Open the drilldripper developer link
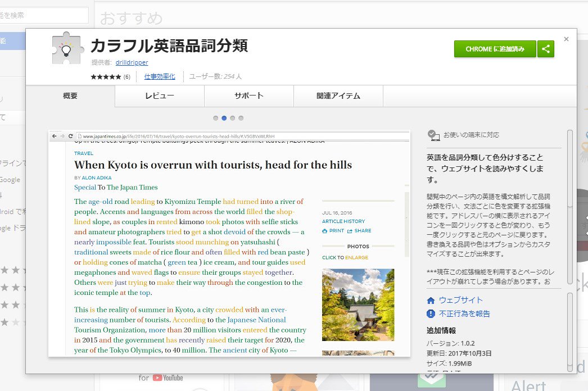588x391 pixels. [132, 62]
